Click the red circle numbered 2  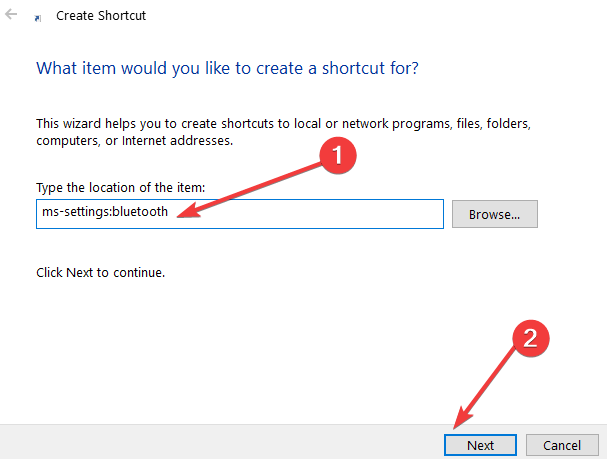pyautogui.click(x=531, y=338)
